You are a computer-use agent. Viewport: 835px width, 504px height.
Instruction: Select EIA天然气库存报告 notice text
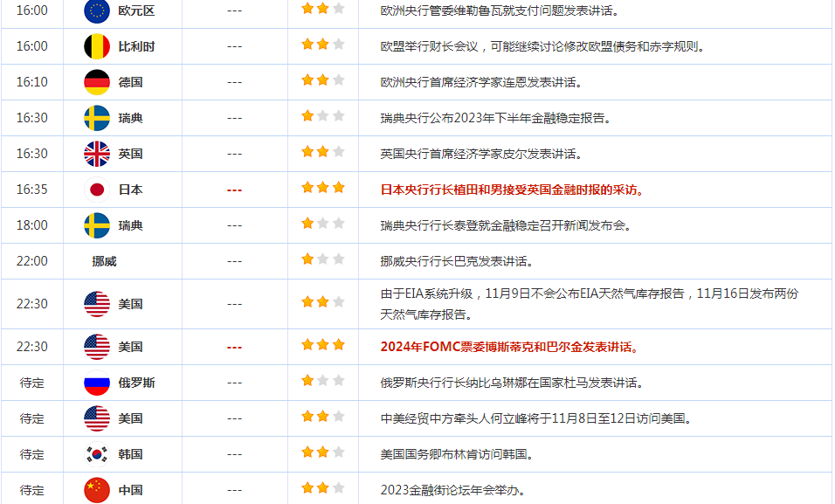(x=590, y=304)
